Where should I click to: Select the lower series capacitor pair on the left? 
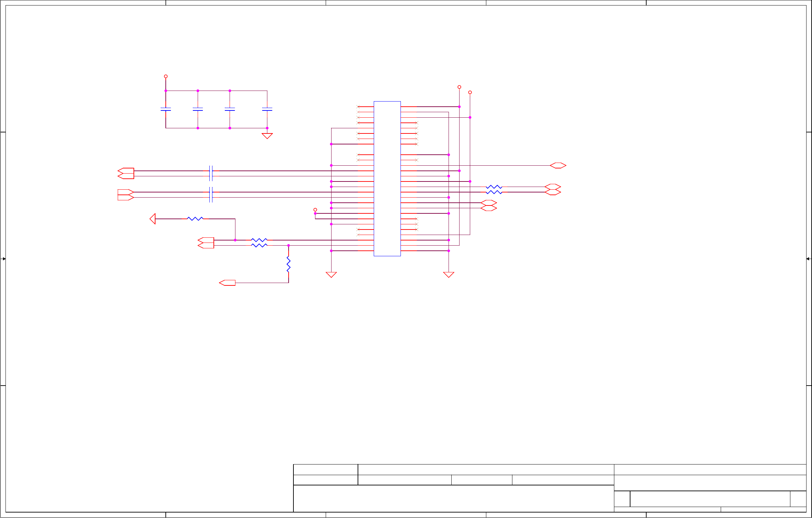(211, 195)
